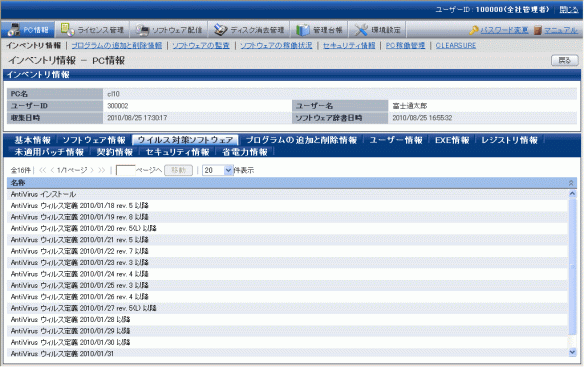Click the page number input field
Viewport: 584px width, 367px height.
tap(125, 170)
